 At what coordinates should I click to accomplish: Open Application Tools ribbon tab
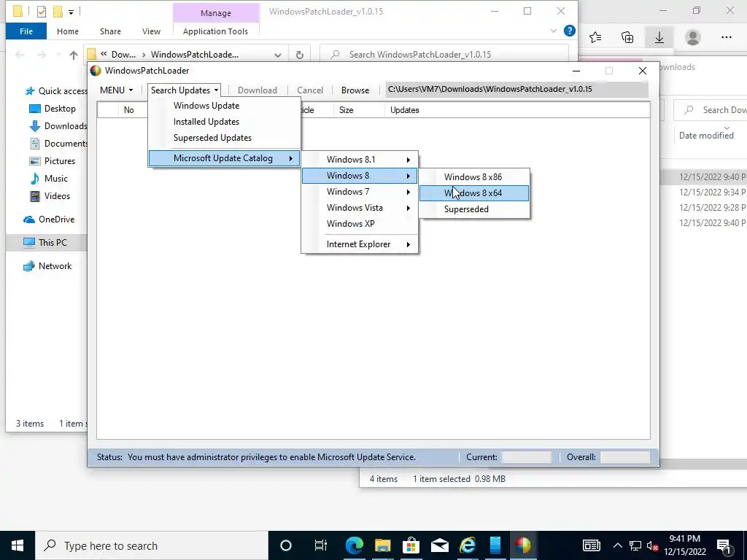pyautogui.click(x=215, y=31)
